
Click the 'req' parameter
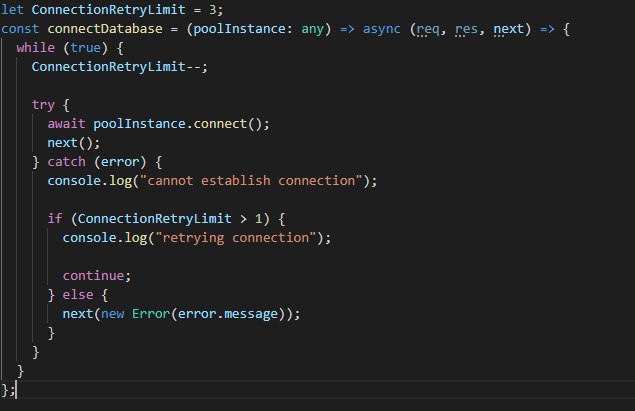(x=428, y=29)
